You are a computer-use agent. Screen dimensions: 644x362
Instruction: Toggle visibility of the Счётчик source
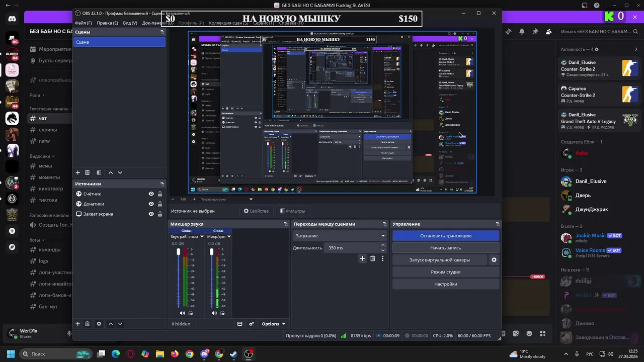[151, 194]
